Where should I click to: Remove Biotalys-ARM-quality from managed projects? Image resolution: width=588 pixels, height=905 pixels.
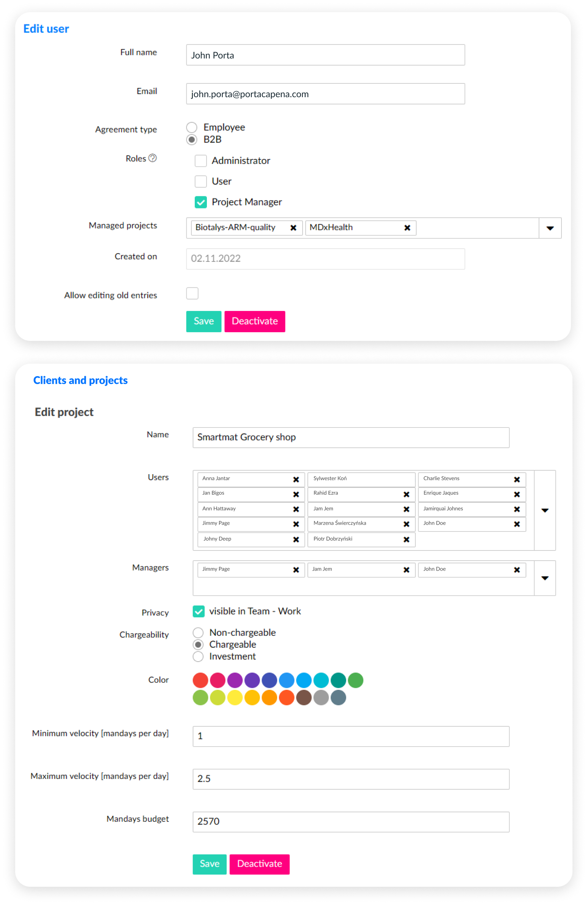coord(293,228)
